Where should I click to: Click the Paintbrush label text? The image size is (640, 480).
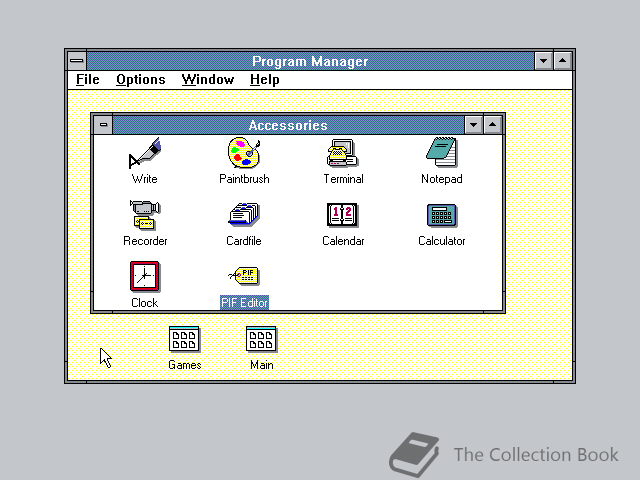pyautogui.click(x=244, y=179)
